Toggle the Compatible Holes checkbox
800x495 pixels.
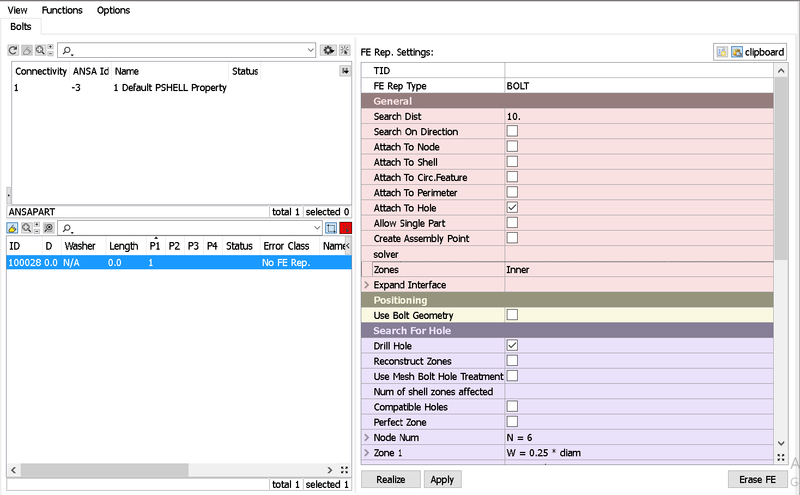(x=512, y=407)
